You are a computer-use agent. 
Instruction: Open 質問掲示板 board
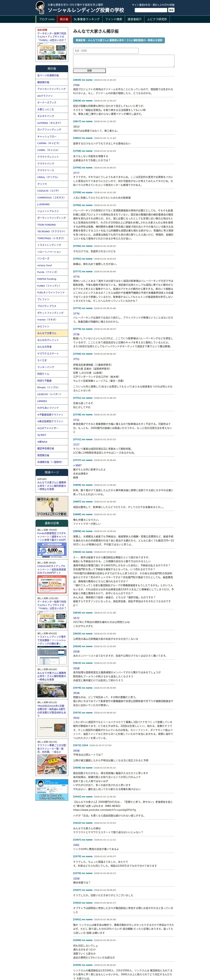[52, 455]
